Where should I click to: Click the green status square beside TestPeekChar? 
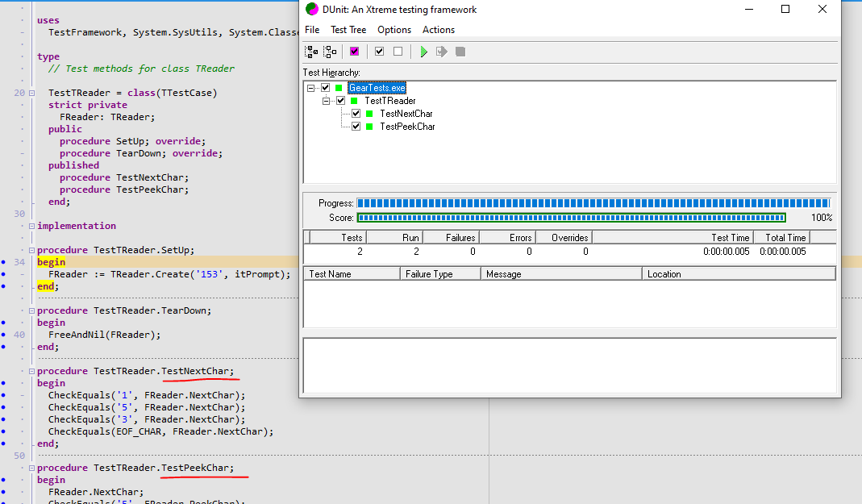click(x=369, y=127)
